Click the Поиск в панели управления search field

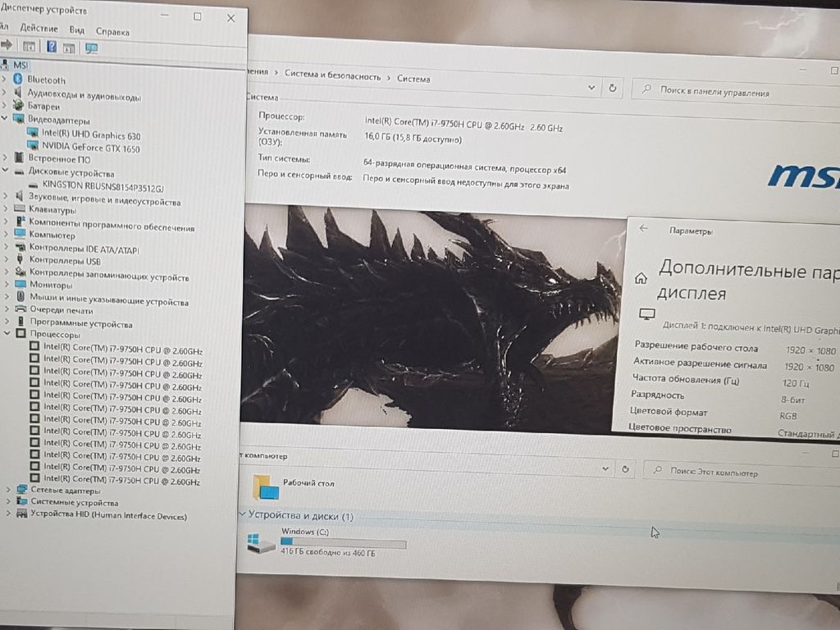pyautogui.click(x=736, y=92)
